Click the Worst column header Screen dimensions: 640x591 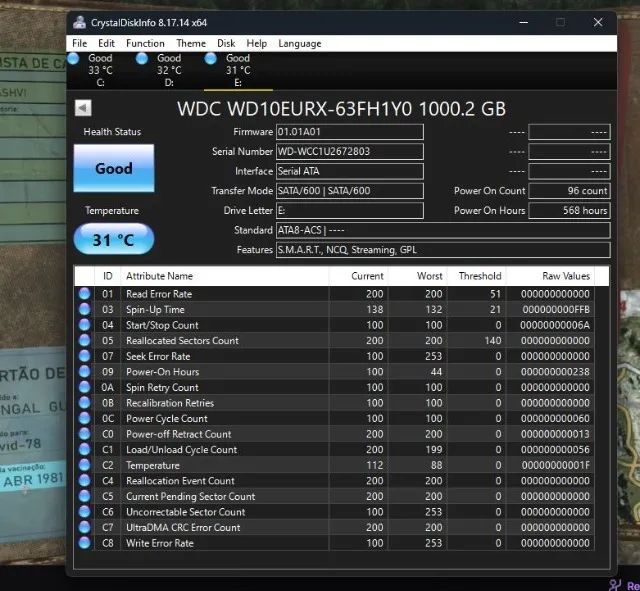click(418, 276)
